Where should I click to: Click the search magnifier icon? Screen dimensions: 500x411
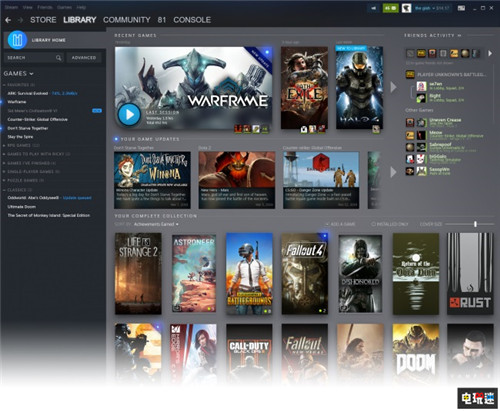click(58, 58)
